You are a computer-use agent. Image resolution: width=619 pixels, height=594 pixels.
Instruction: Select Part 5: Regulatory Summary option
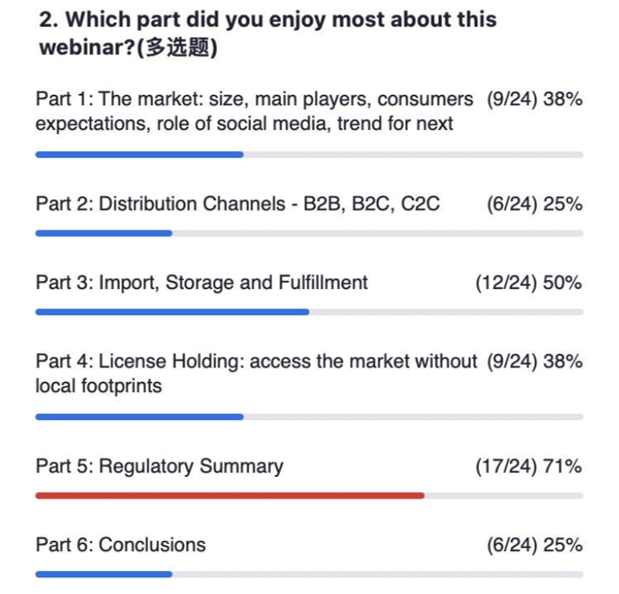point(159,467)
